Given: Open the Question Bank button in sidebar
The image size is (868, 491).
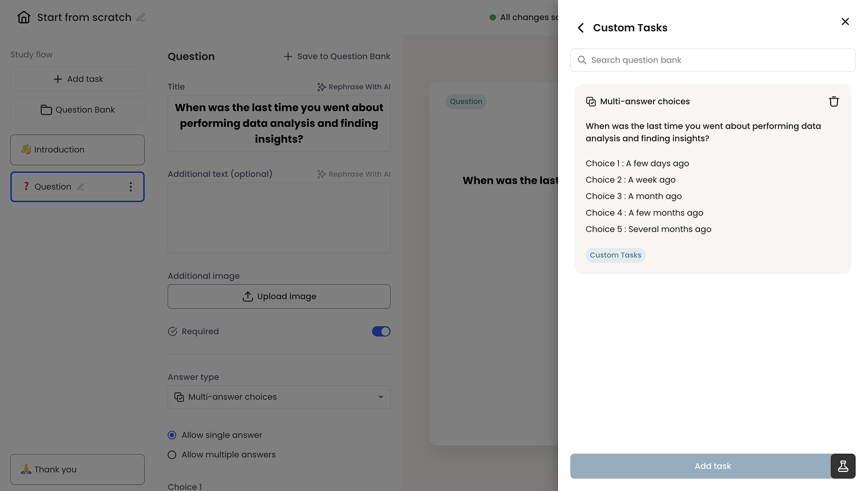Looking at the screenshot, I should [77, 110].
